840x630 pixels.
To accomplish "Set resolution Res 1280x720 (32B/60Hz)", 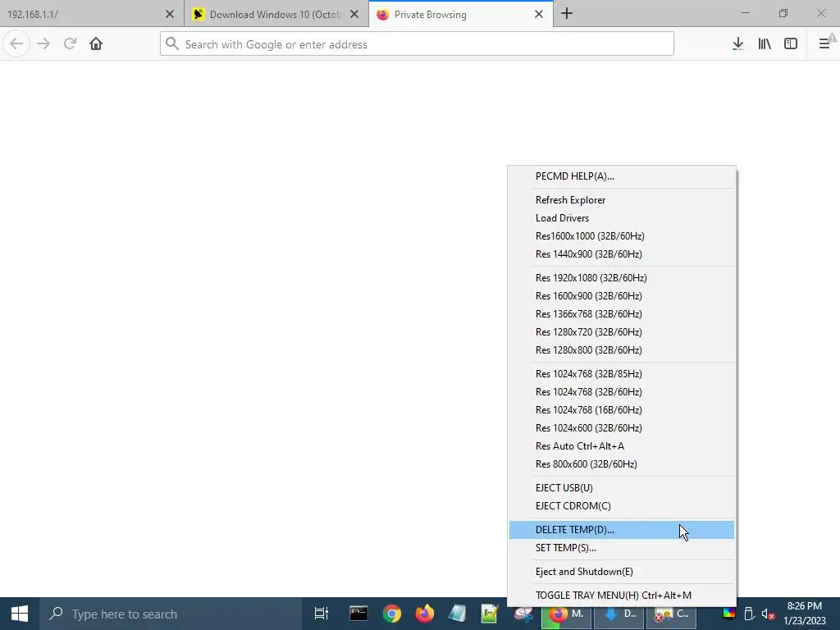I will point(622,332).
